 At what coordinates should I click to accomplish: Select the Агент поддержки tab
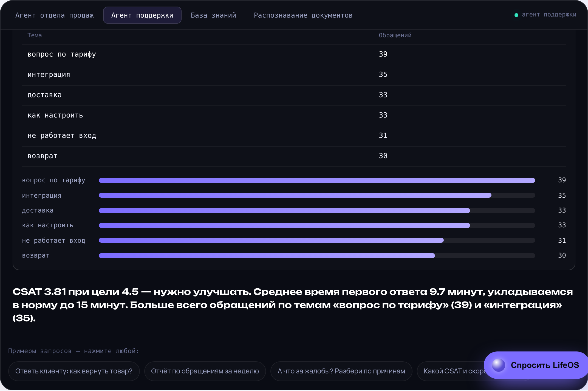click(x=142, y=15)
